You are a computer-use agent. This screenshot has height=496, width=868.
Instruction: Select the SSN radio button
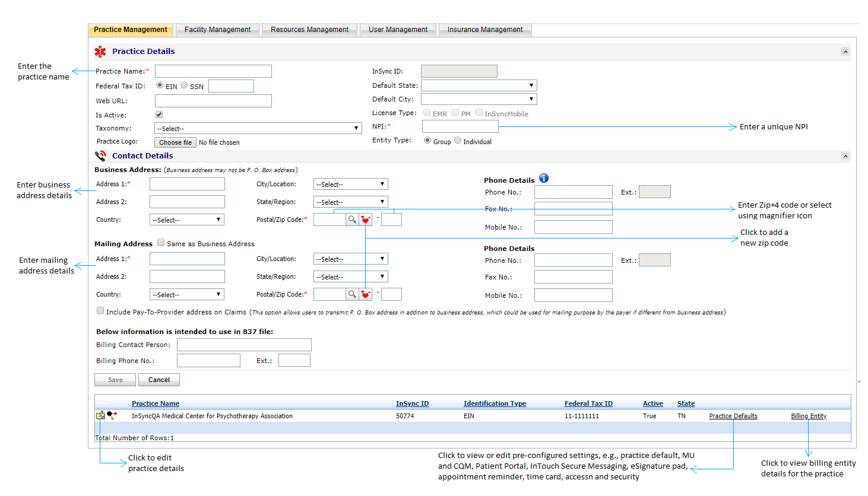click(184, 85)
